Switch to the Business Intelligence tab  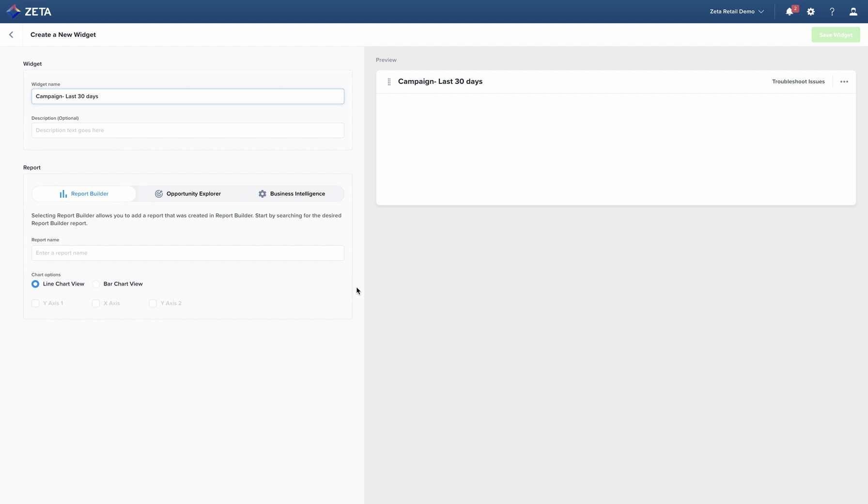(292, 194)
